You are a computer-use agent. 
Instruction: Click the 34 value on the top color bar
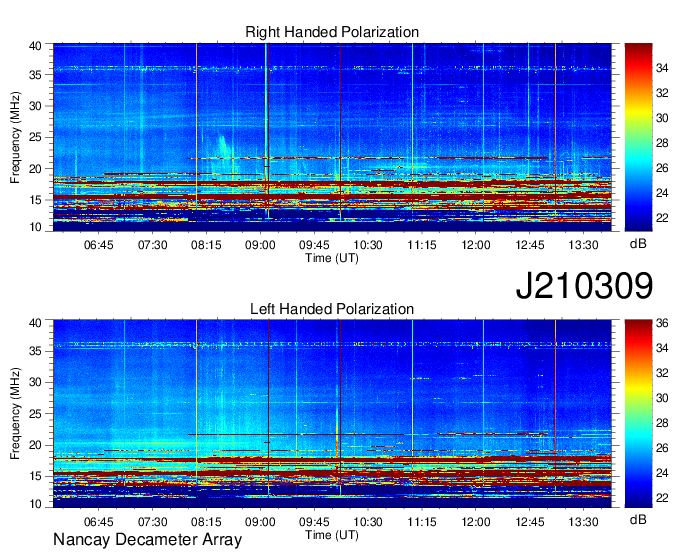[x=662, y=68]
